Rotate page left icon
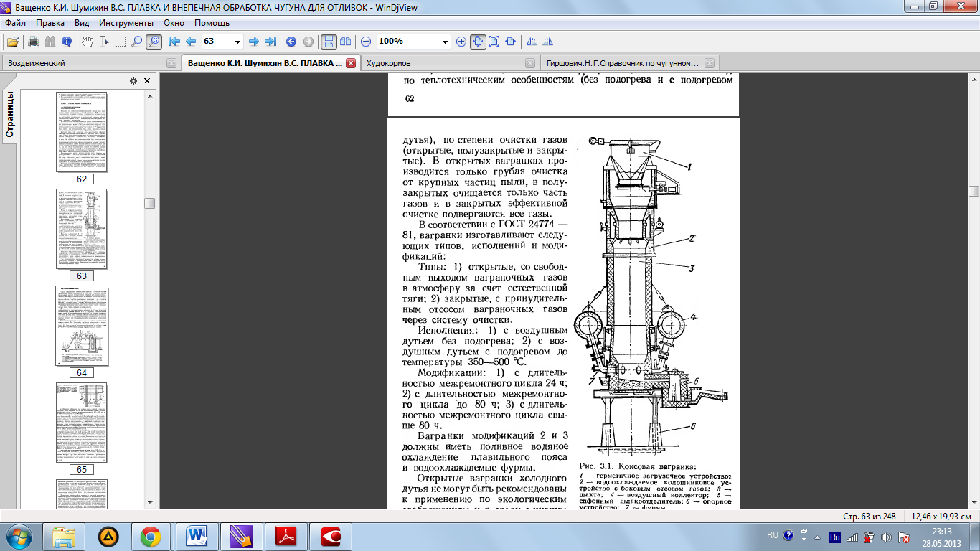The height and width of the screenshot is (551, 980). pyautogui.click(x=532, y=42)
